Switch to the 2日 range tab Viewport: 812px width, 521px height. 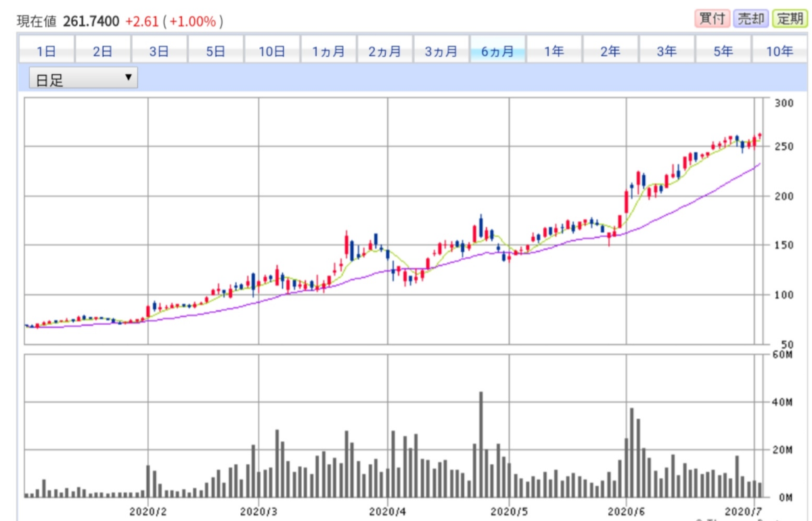coord(102,51)
